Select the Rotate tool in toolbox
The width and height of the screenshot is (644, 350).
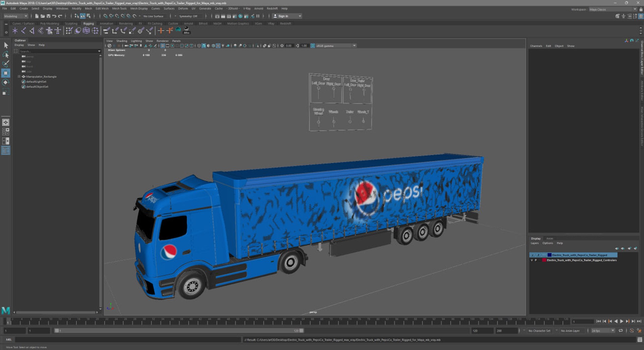pos(6,82)
